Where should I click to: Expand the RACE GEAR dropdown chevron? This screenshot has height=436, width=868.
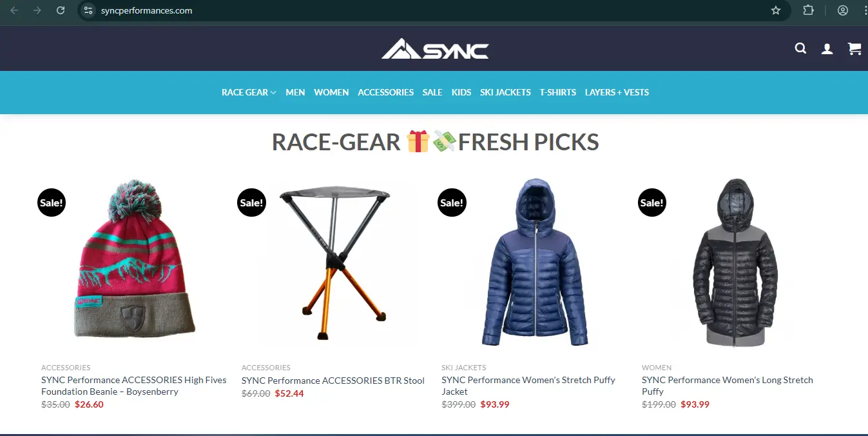(273, 93)
